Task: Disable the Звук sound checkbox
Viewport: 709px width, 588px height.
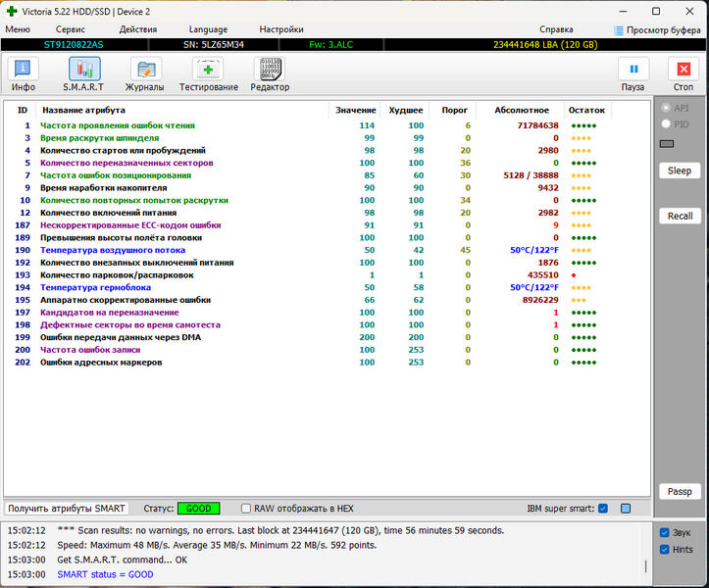Action: (x=664, y=532)
